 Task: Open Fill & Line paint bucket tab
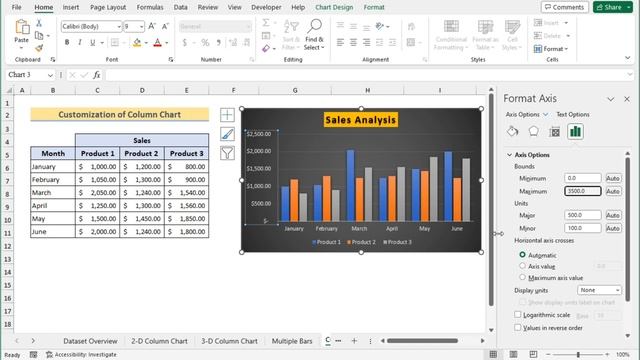[513, 131]
